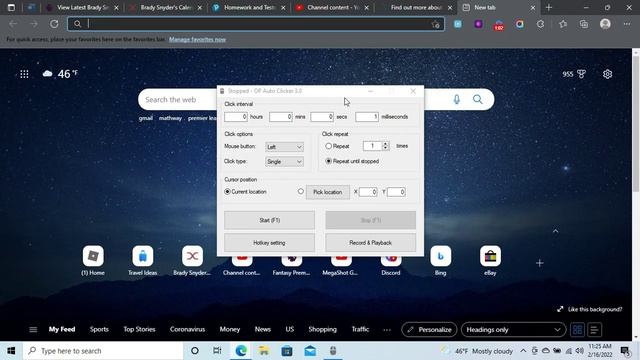Select the Repeat until stopped option
The height and width of the screenshot is (360, 640).
[329, 161]
